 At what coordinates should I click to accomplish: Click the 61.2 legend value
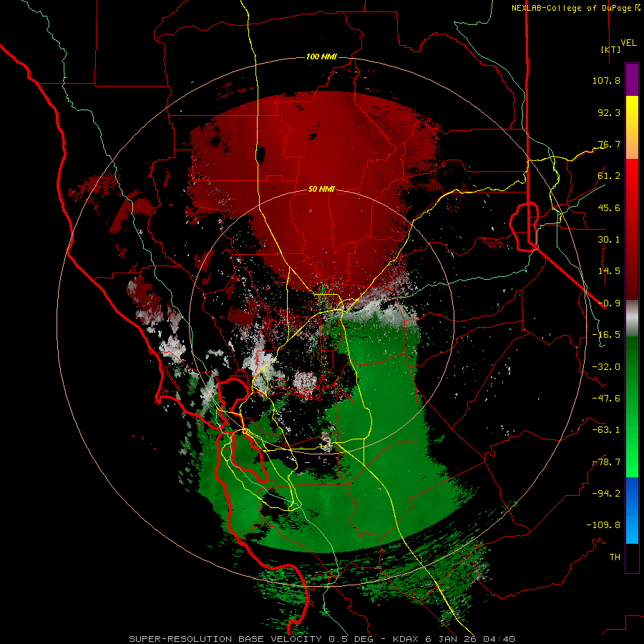609,176
